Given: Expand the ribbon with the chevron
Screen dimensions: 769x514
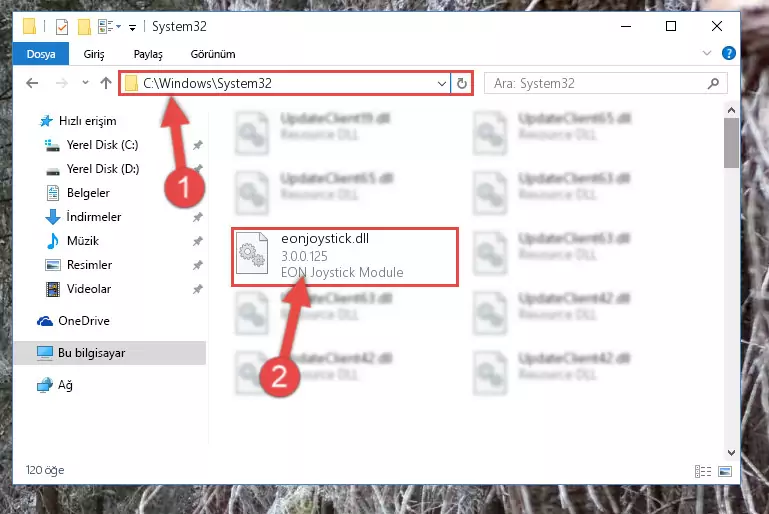Looking at the screenshot, I should click(707, 53).
